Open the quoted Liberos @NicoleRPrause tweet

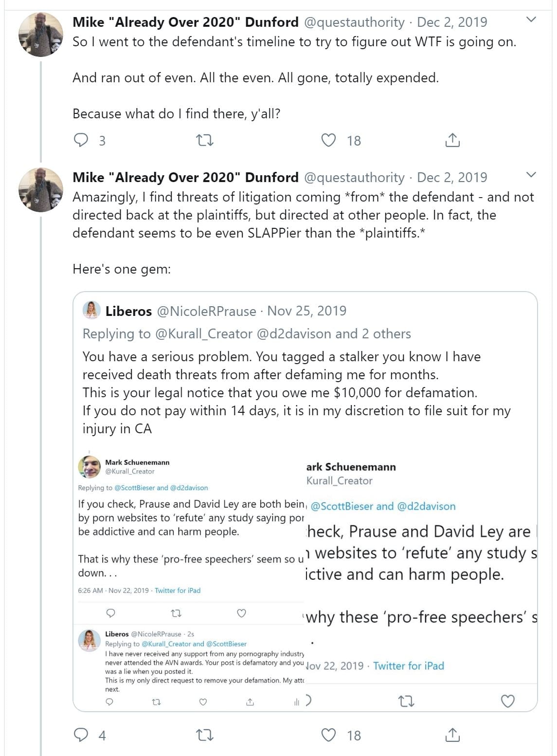point(297,385)
